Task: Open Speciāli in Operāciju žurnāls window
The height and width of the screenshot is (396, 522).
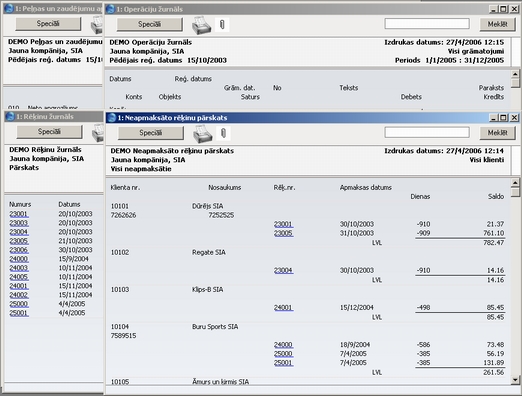Action: [x=150, y=24]
